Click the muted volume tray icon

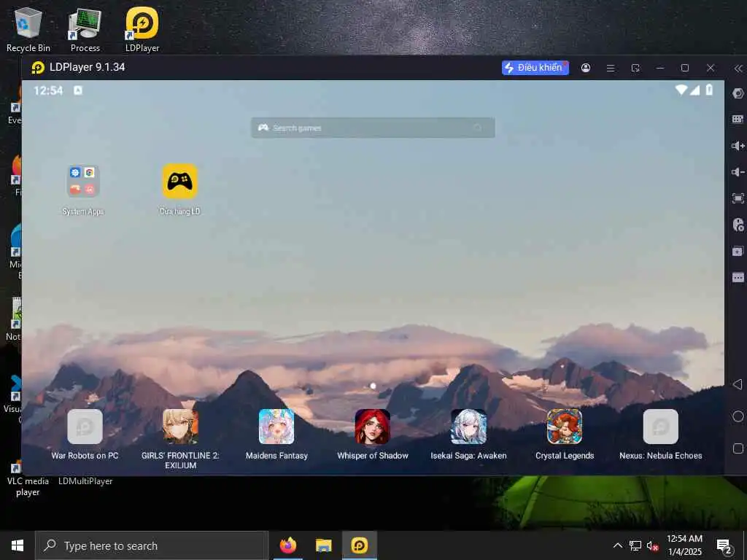(653, 545)
